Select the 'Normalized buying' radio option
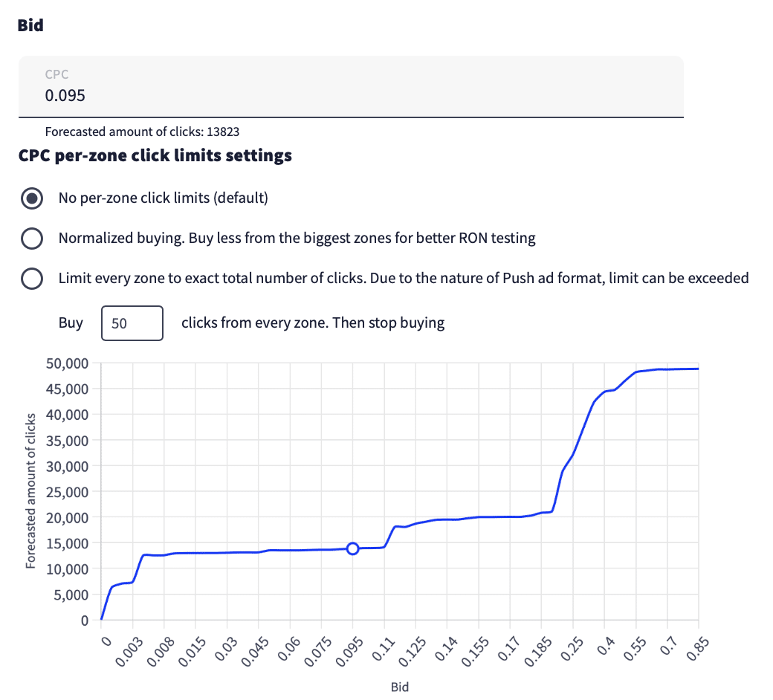The height and width of the screenshot is (700, 773). (x=31, y=239)
